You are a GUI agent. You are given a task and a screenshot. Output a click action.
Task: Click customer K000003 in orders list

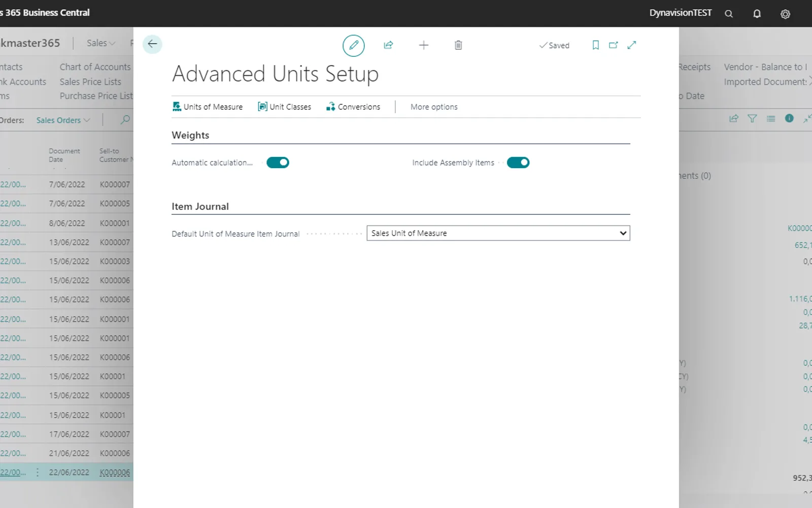coord(115,261)
